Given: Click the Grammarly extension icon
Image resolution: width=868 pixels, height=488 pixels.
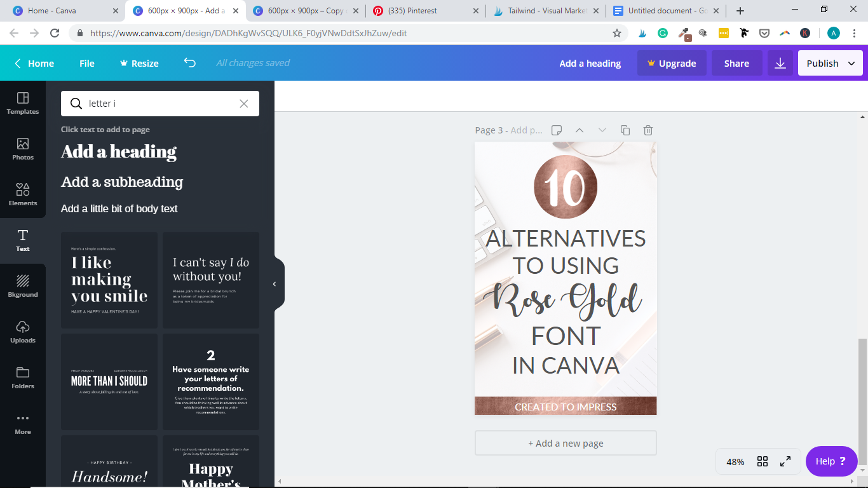Looking at the screenshot, I should [x=663, y=34].
